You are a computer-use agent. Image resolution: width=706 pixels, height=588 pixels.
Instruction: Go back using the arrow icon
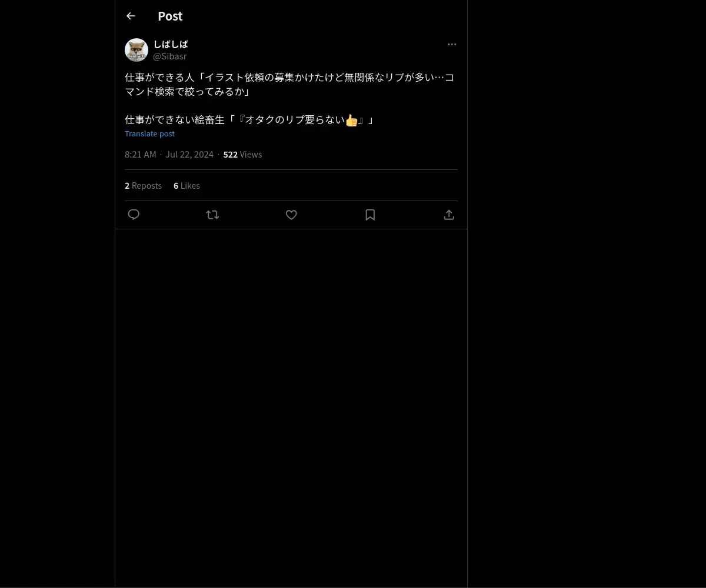pyautogui.click(x=131, y=16)
